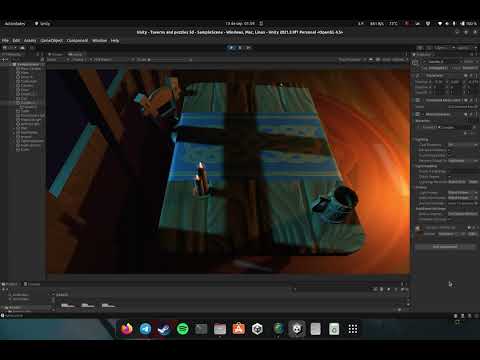The image size is (480, 360).
Task: Select the SampleScene root in Hierarchy
Action: coord(28,64)
